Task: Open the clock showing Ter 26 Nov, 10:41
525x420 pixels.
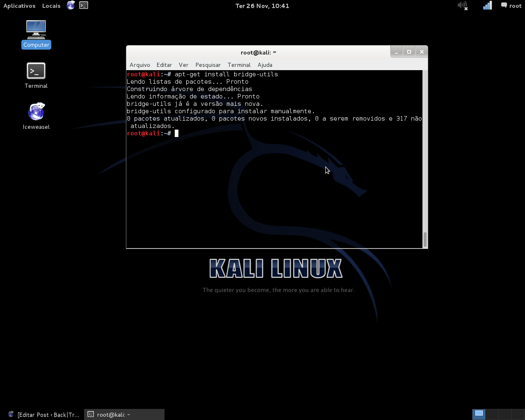Action: coord(262,6)
